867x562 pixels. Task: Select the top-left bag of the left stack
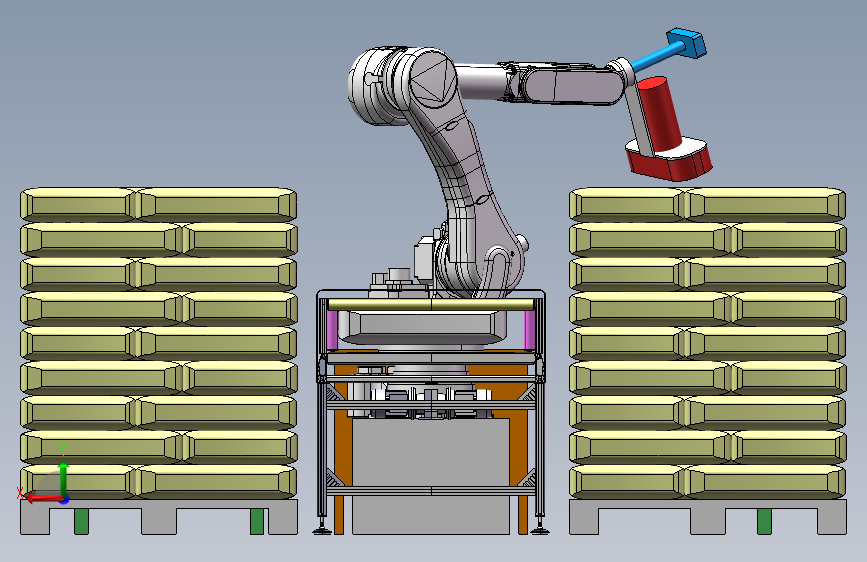pyautogui.click(x=78, y=205)
